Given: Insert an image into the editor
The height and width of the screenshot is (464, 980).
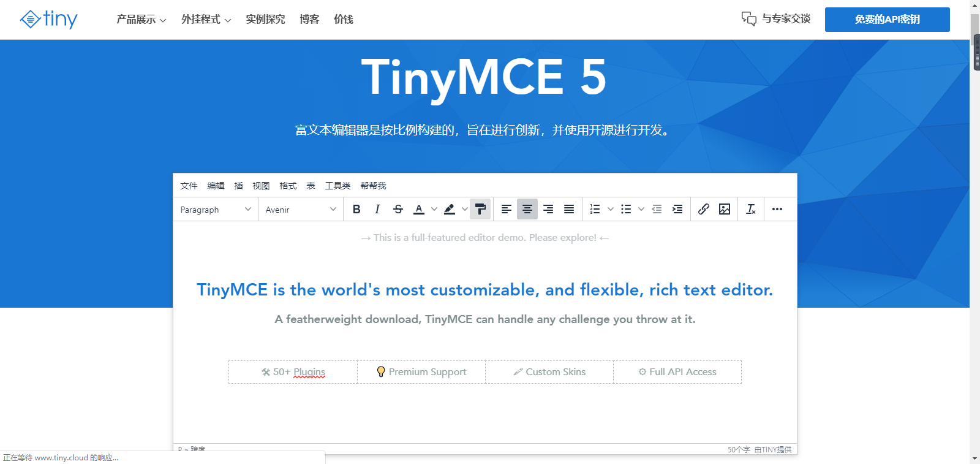Looking at the screenshot, I should (725, 209).
